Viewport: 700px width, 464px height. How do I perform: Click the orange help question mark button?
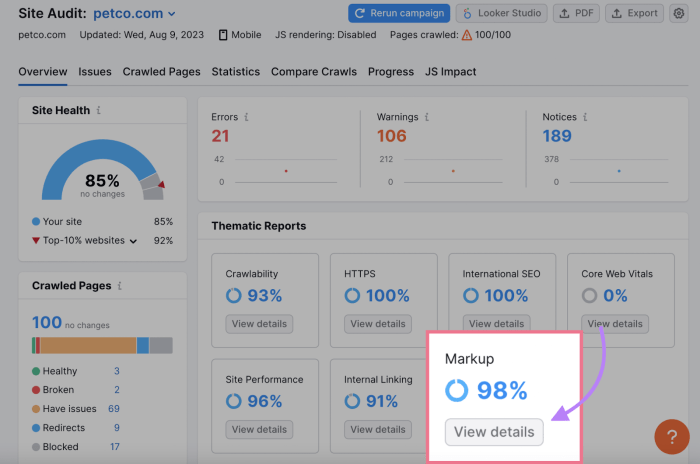tap(672, 436)
